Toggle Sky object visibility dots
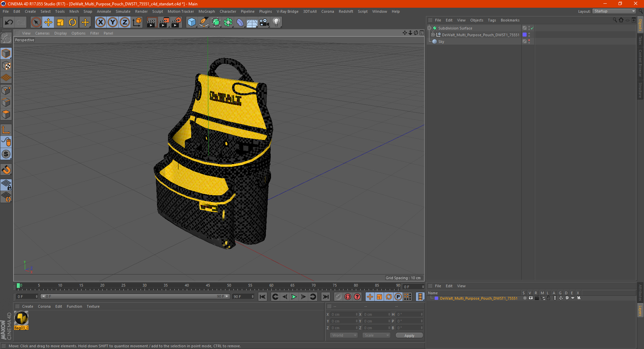The width and height of the screenshot is (644, 349). (529, 41)
